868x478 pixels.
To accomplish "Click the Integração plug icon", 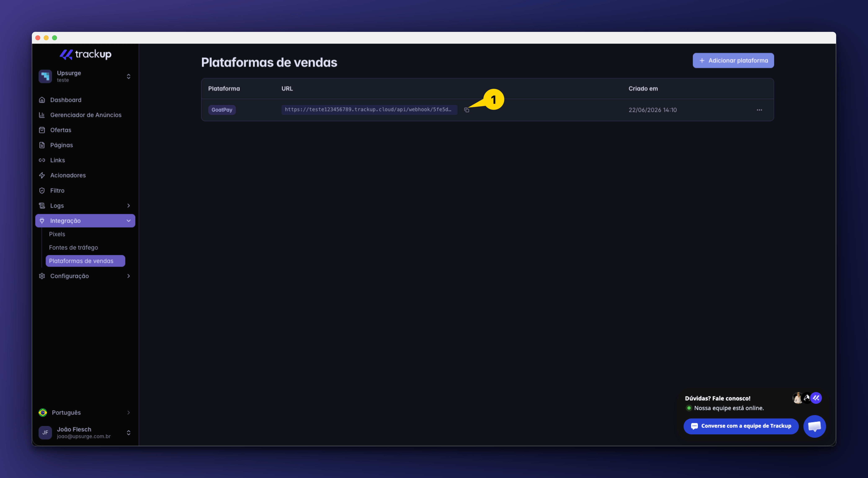I will point(42,220).
